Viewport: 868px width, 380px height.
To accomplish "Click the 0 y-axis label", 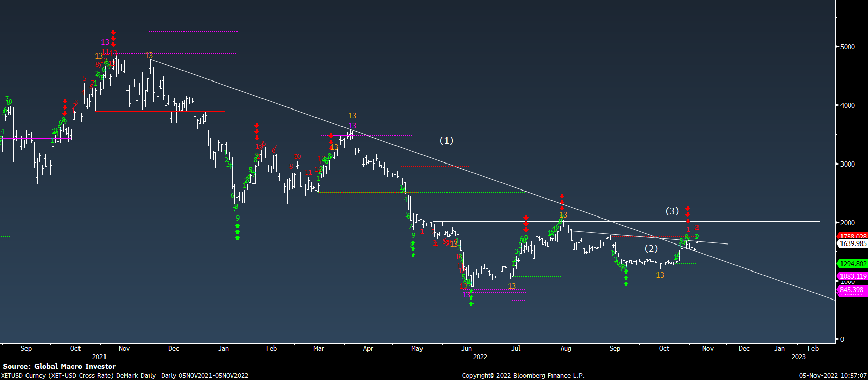I will click(x=843, y=339).
